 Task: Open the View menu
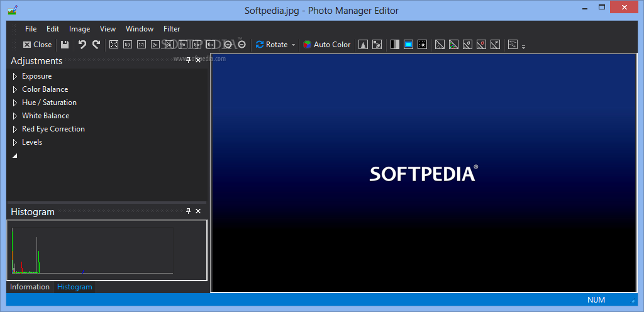click(108, 29)
